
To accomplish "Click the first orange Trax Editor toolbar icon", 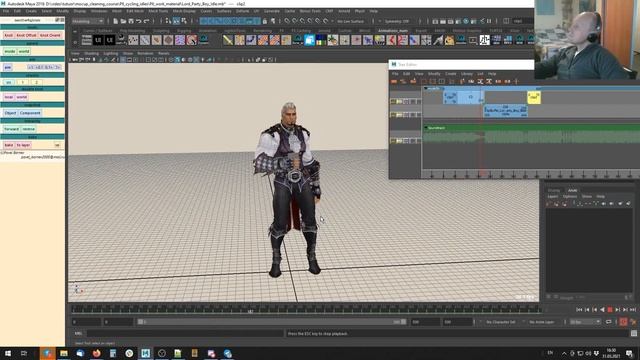I will pyautogui.click(x=394, y=82).
